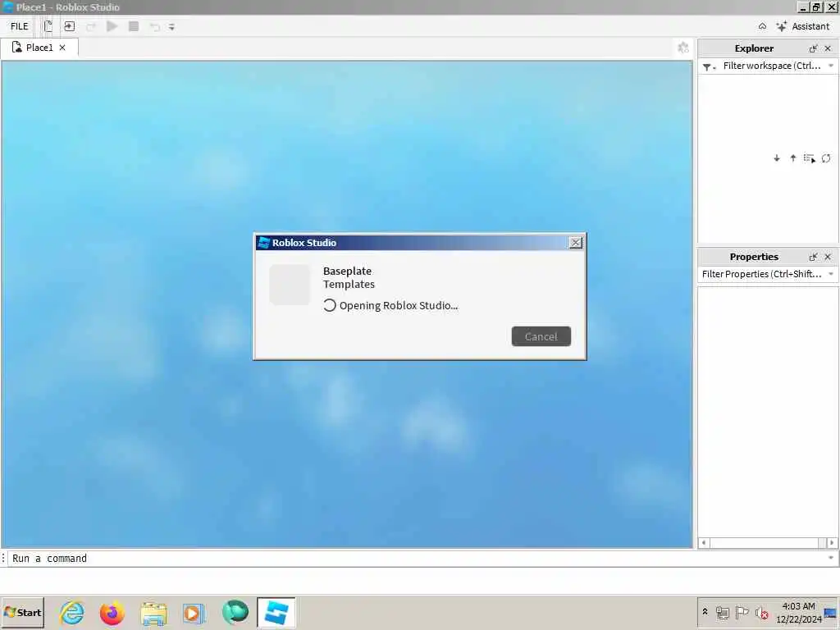Close the Properties panel
The height and width of the screenshot is (630, 840).
828,257
